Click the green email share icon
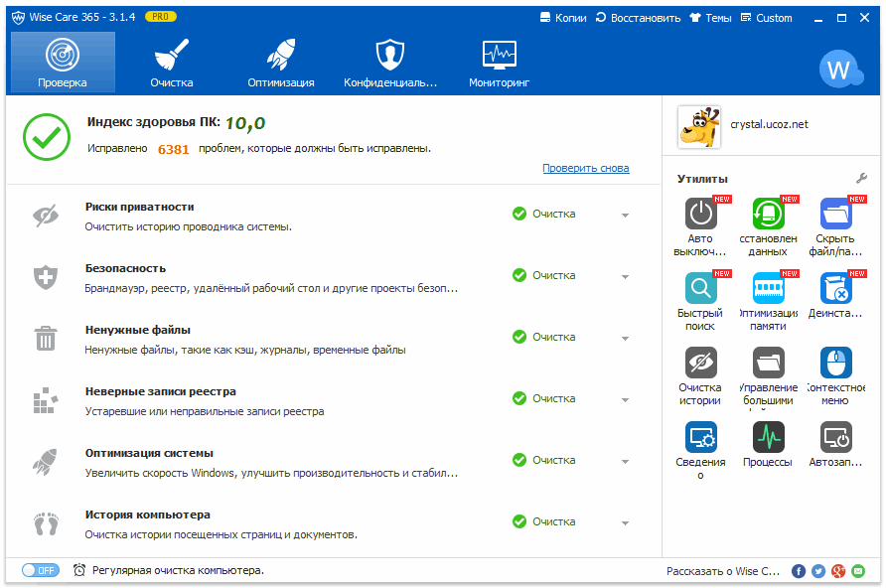 point(858,571)
